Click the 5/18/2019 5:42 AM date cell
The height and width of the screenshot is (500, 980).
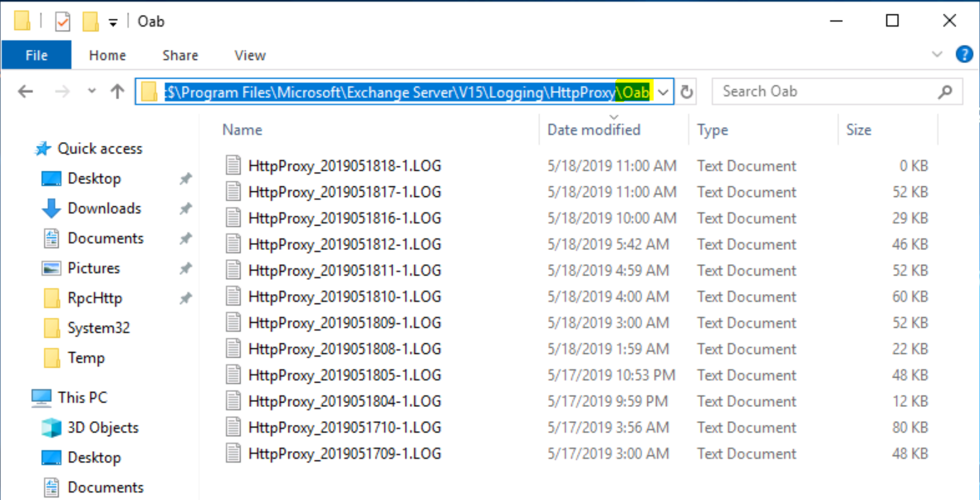click(x=608, y=244)
